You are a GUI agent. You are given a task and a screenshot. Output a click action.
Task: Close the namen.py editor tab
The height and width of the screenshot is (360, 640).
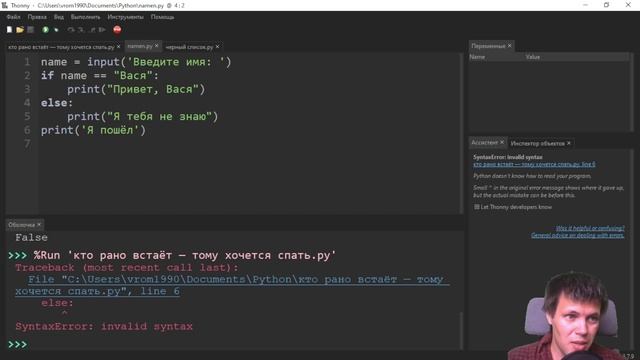coord(156,46)
